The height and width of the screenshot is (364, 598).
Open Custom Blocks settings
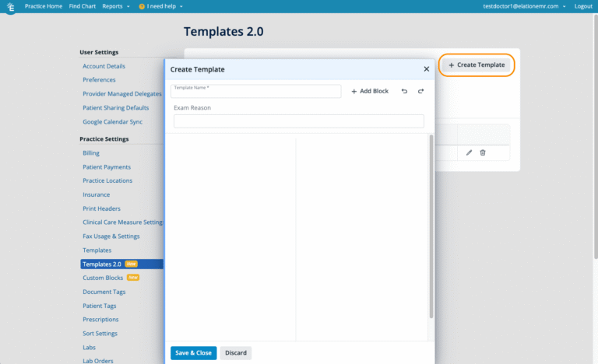click(103, 278)
